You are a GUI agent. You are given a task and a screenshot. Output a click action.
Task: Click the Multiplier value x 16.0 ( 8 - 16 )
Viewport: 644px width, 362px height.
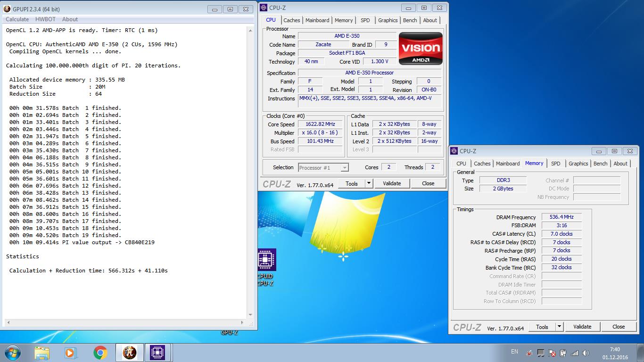point(320,133)
